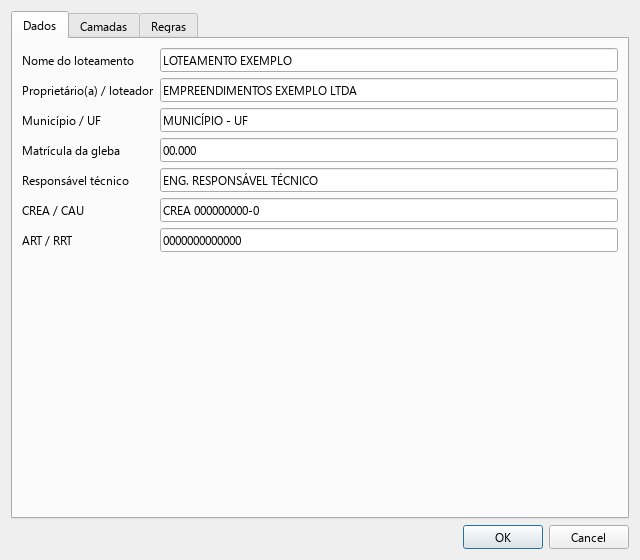Edit the Matrícula da gleba field
Screen dimensions: 640x560
coord(389,150)
